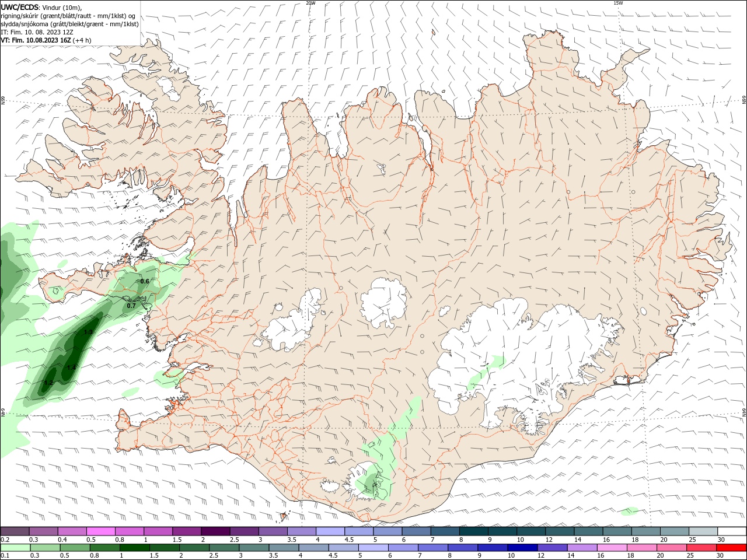This screenshot has width=747, height=560.
Task: Click the 0.6 precipitation value on the map
Action: pyautogui.click(x=145, y=281)
